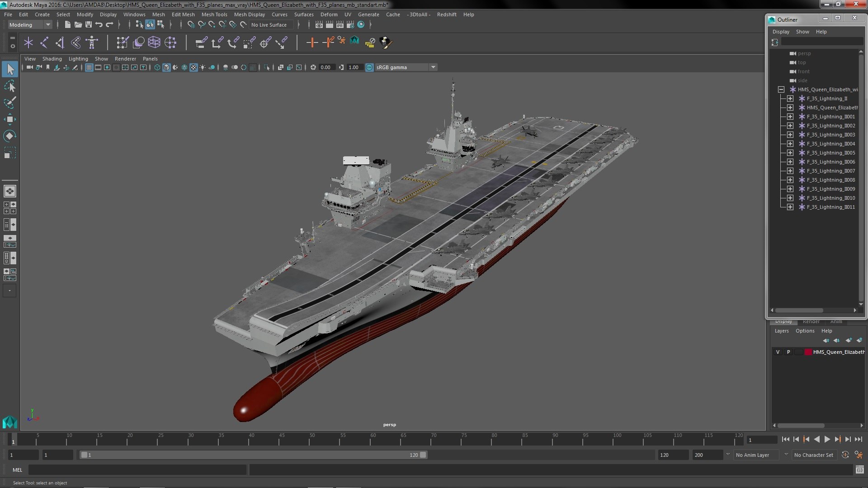
Task: Click the wireframe cube icon in panel toolbar
Action: (157, 67)
